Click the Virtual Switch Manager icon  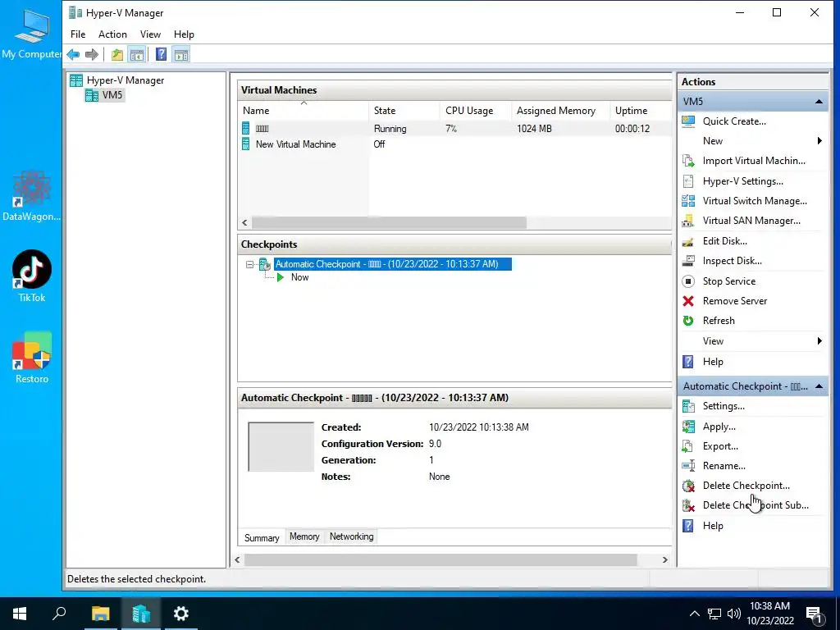(x=688, y=201)
